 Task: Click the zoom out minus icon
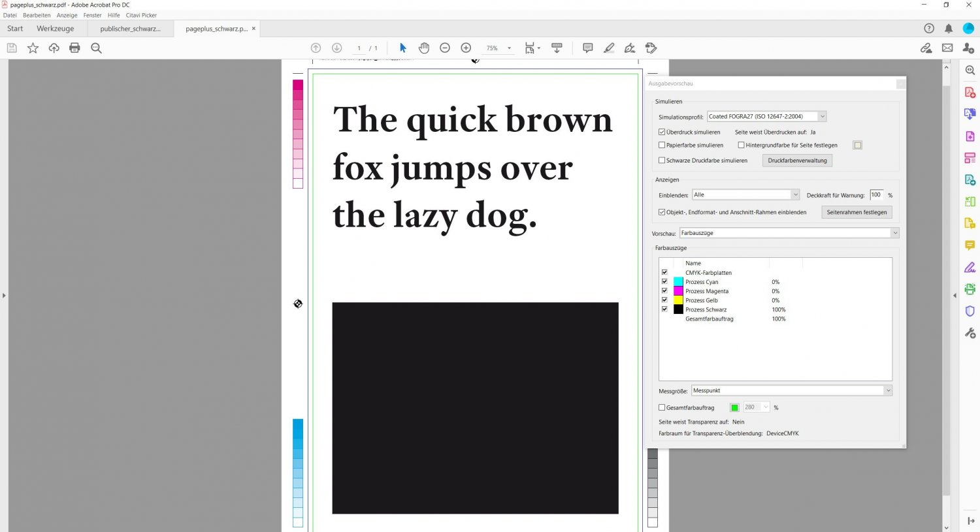445,48
